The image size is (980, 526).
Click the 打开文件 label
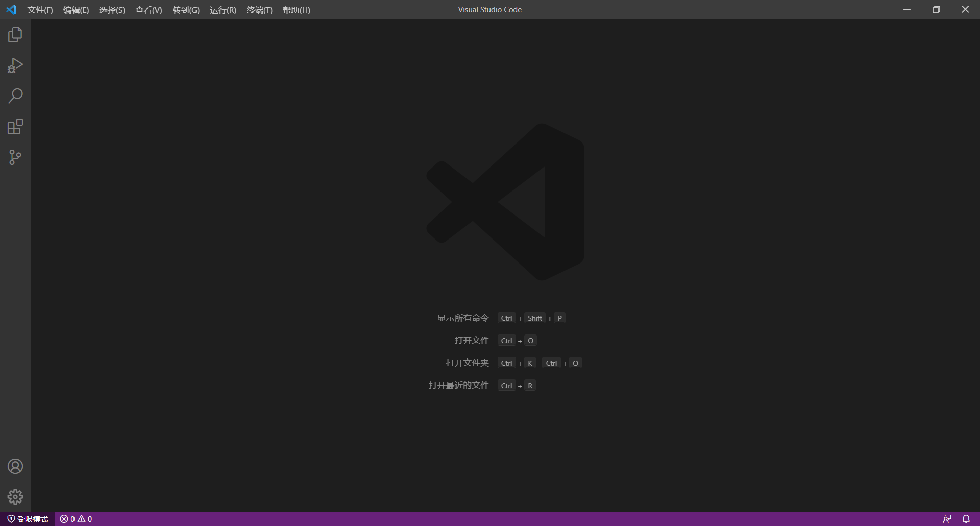click(472, 341)
